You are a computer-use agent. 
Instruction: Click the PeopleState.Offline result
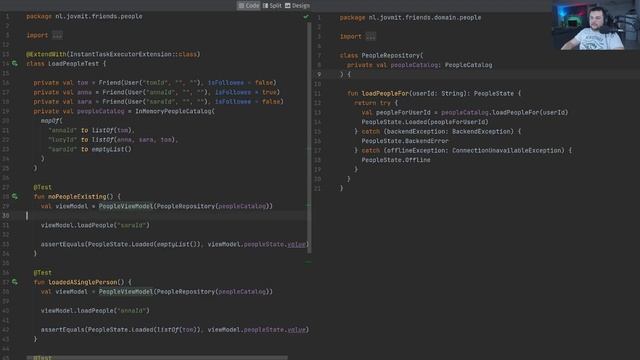pyautogui.click(x=396, y=160)
